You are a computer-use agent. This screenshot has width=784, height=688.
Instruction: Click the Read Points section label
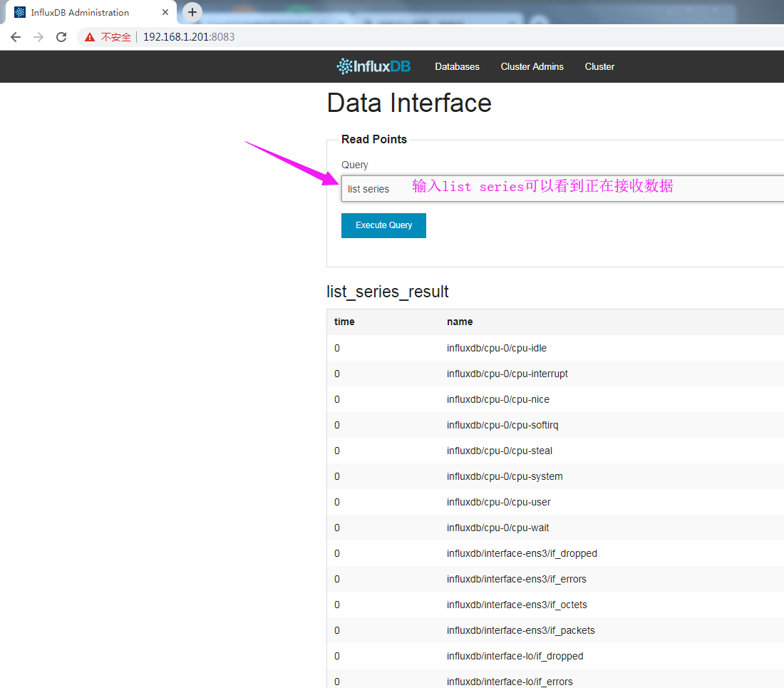(374, 140)
